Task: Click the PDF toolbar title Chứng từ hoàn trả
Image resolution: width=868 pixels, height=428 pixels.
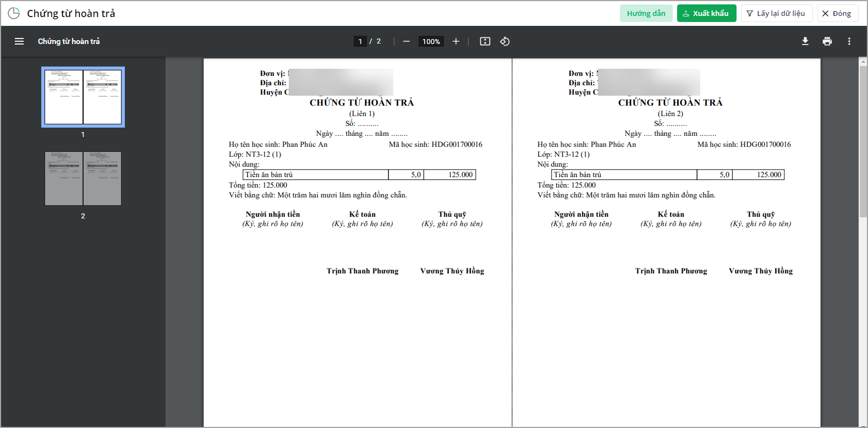Action: click(69, 41)
